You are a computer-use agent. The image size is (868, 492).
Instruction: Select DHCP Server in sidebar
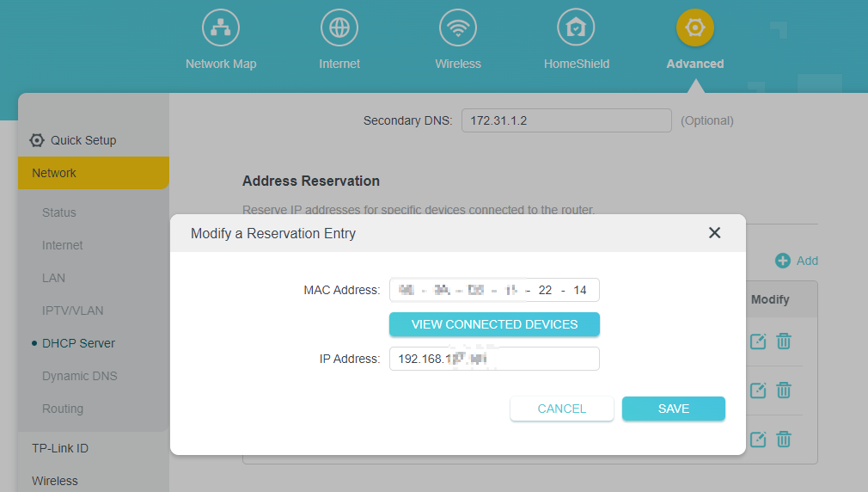coord(78,343)
